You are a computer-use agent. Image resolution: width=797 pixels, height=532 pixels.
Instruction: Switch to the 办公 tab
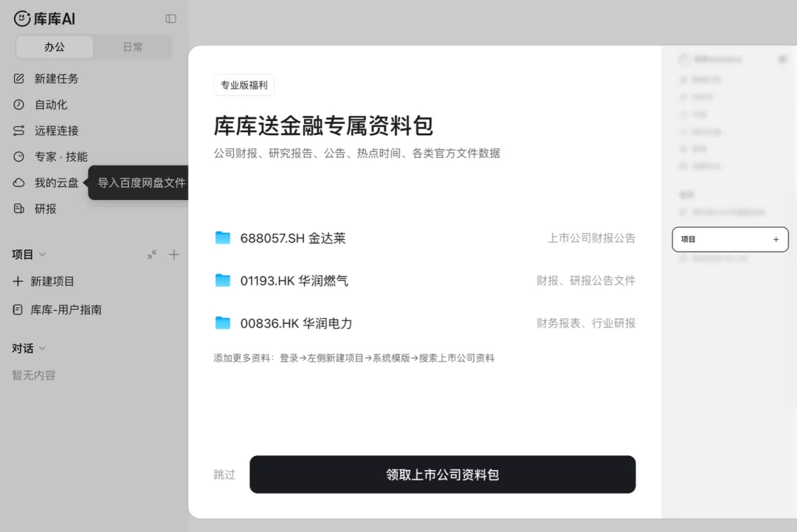55,47
